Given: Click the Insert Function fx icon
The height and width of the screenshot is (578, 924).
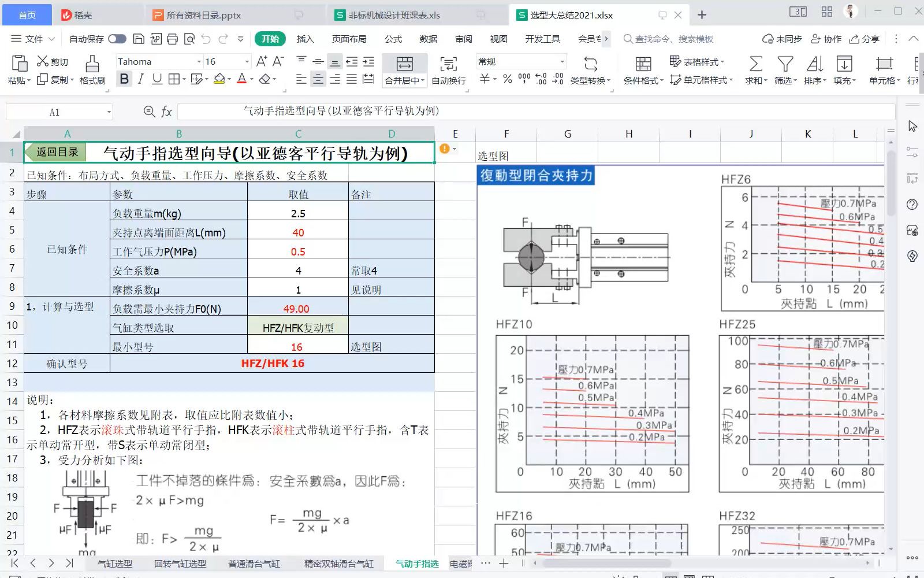Looking at the screenshot, I should (x=166, y=112).
